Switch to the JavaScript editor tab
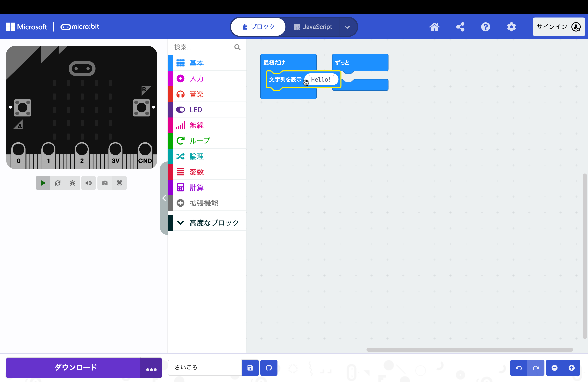 coord(313,27)
